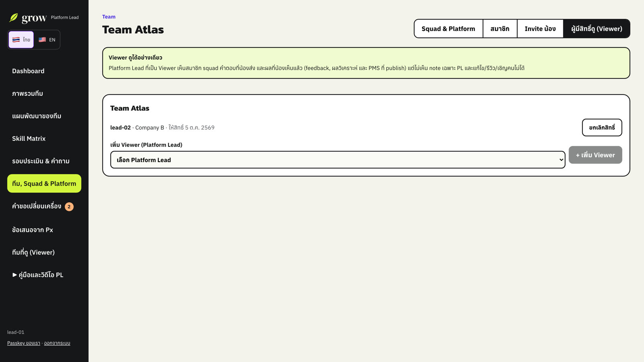Switch language to Thai flag option
Screen dimensions: 644x362
(x=21, y=39)
